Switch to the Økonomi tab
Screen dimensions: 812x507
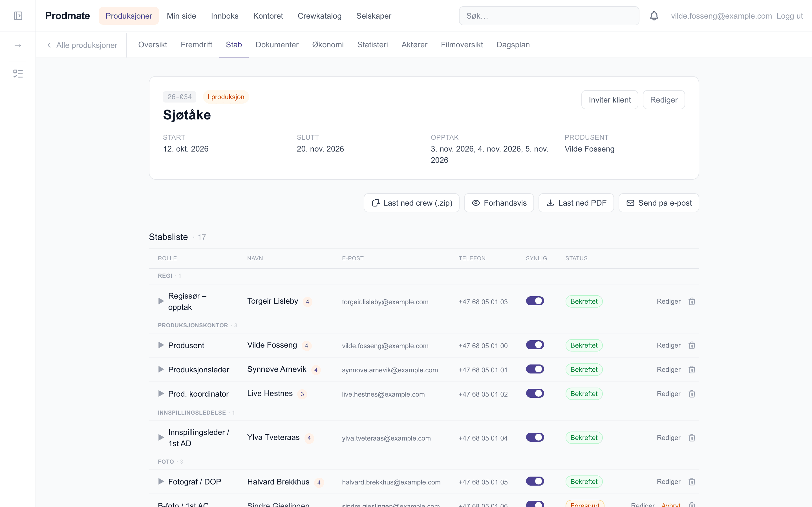tap(328, 45)
